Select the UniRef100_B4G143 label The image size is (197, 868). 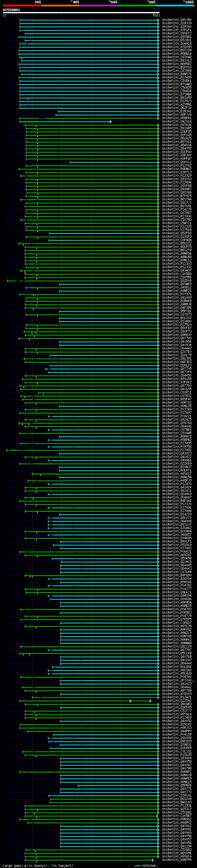(x=177, y=802)
